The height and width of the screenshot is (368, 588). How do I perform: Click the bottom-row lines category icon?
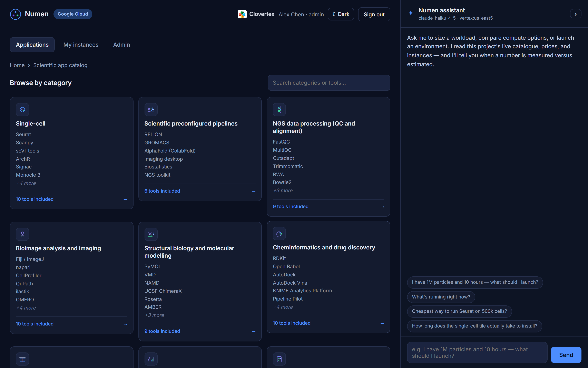tap(22, 359)
